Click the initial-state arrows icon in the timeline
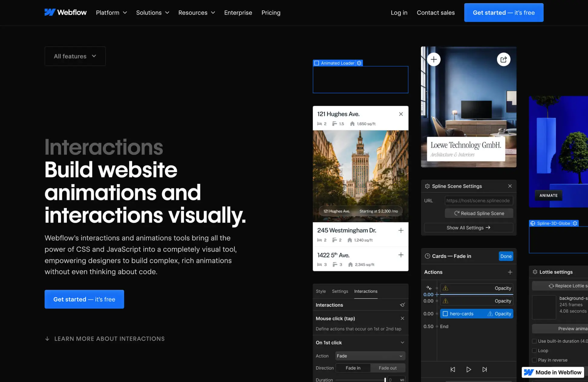The image size is (588, 382). click(429, 288)
